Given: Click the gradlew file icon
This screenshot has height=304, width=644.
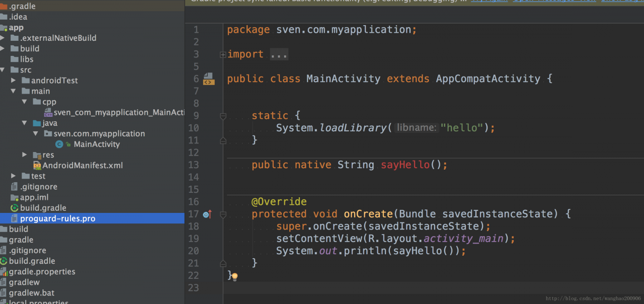Looking at the screenshot, I should [4, 282].
